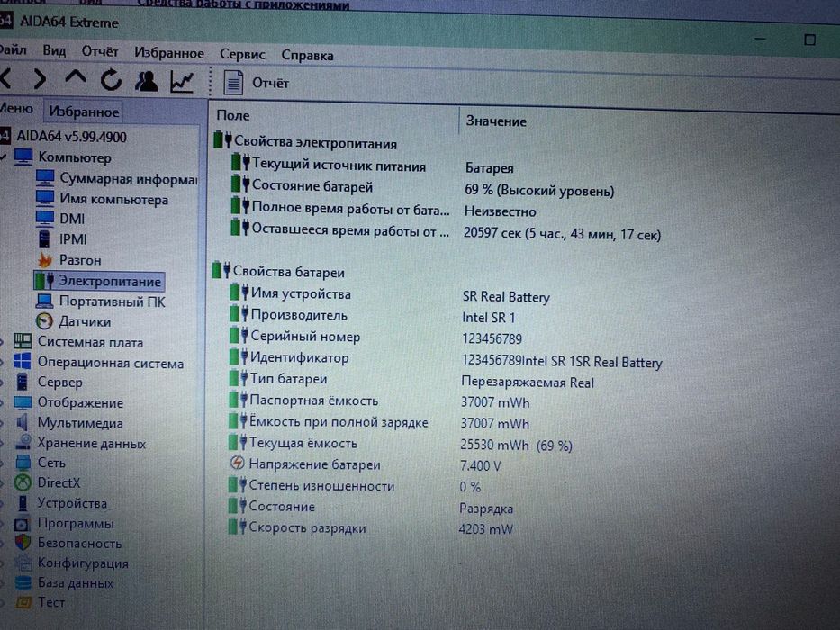This screenshot has width=840, height=630.
Task: Select the Тип батареи row
Action: [x=411, y=380]
